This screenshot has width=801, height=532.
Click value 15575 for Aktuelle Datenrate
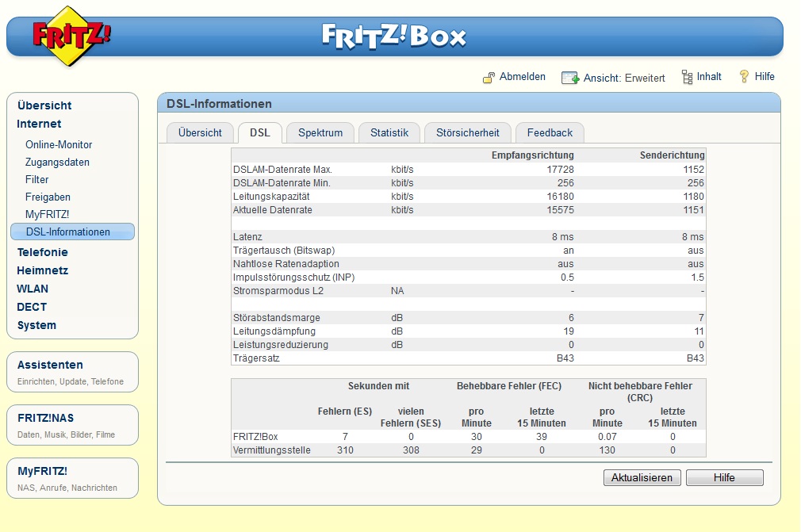561,210
